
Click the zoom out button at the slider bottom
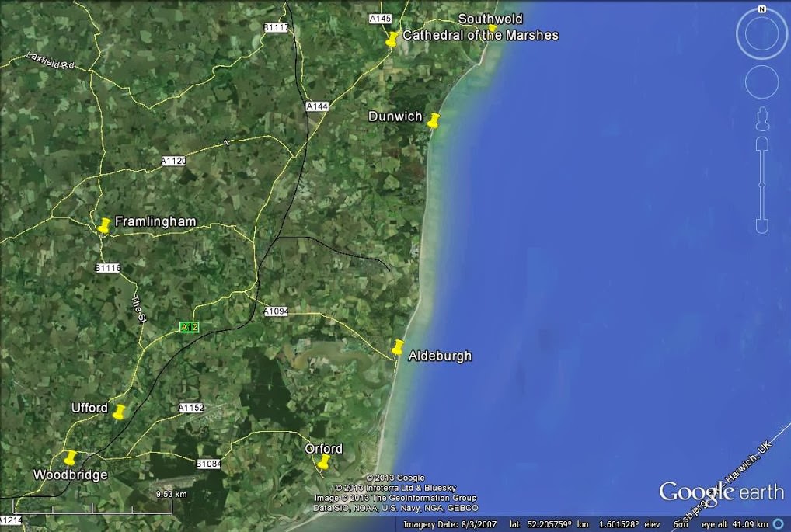pos(761,227)
